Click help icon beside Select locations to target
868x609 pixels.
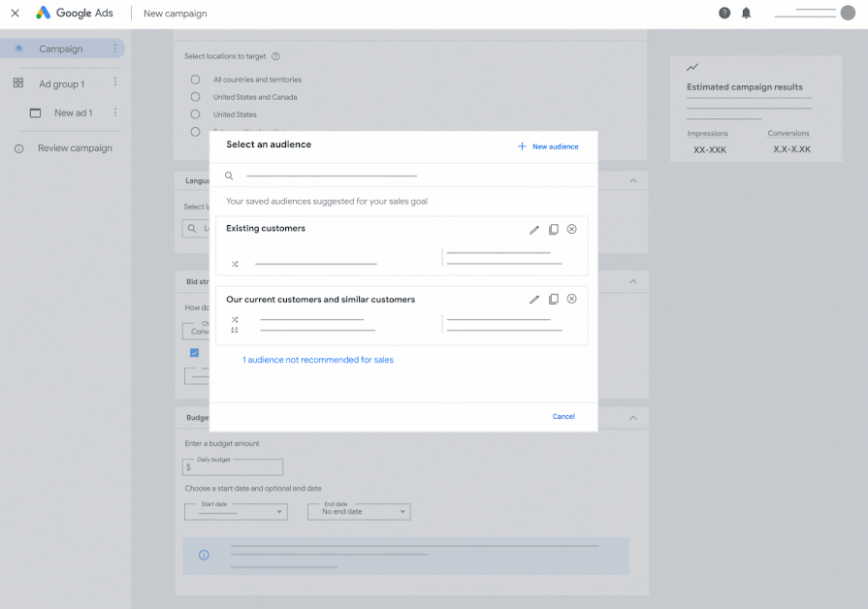click(275, 56)
